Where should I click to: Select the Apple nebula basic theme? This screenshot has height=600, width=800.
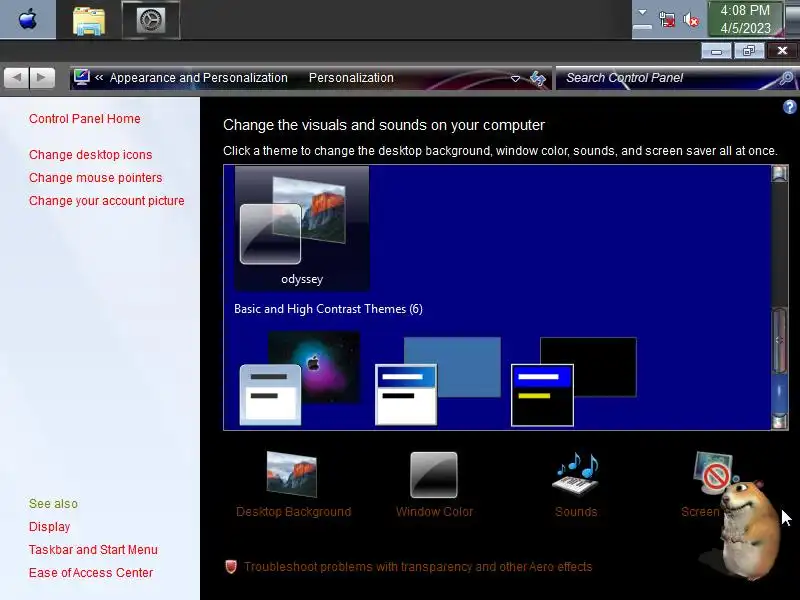pyautogui.click(x=300, y=378)
